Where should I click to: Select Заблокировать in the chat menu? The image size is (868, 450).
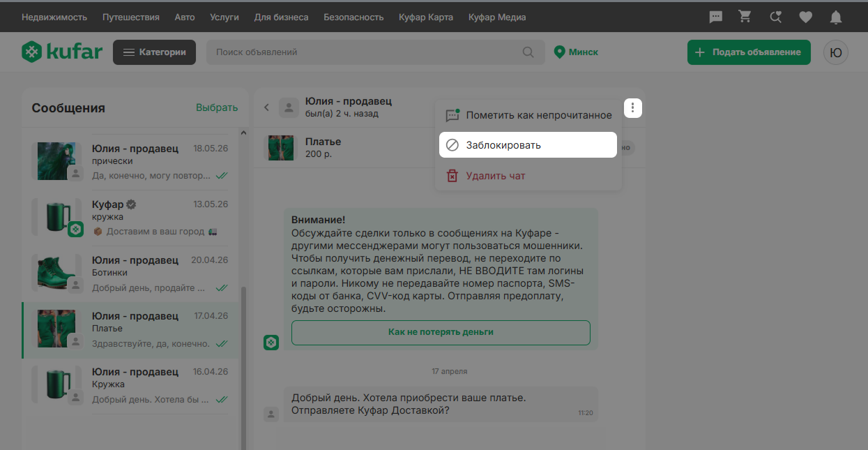pyautogui.click(x=528, y=145)
